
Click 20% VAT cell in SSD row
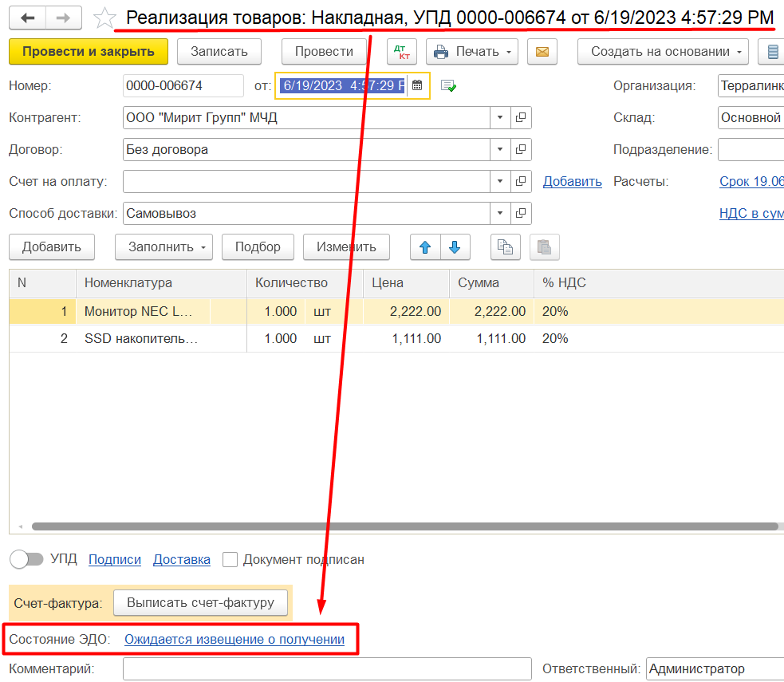click(x=659, y=338)
